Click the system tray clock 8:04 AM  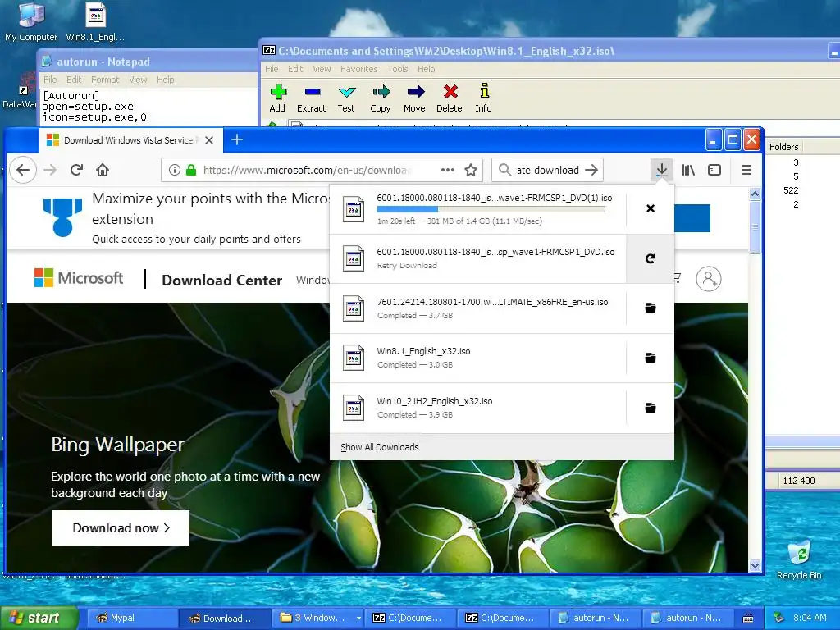[x=809, y=619]
